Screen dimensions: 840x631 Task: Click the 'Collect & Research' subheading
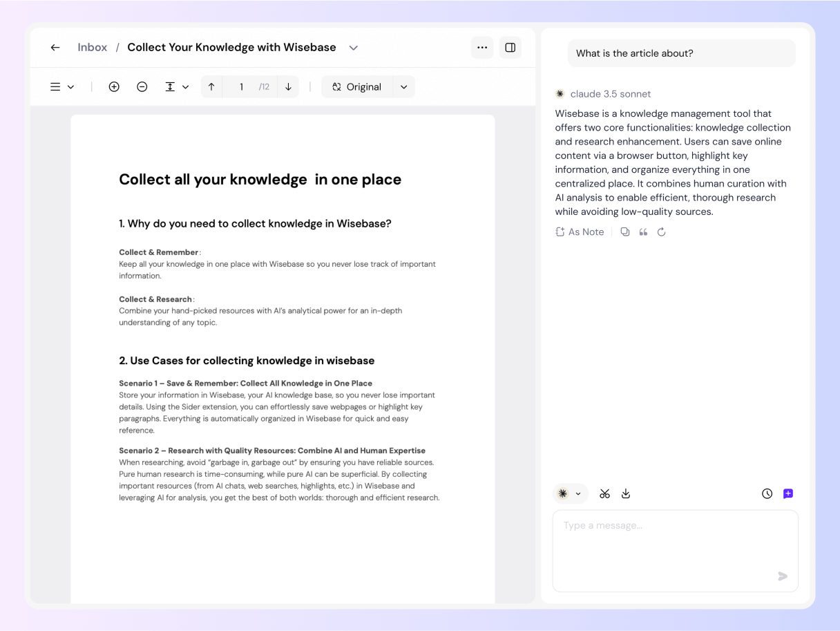click(x=155, y=299)
